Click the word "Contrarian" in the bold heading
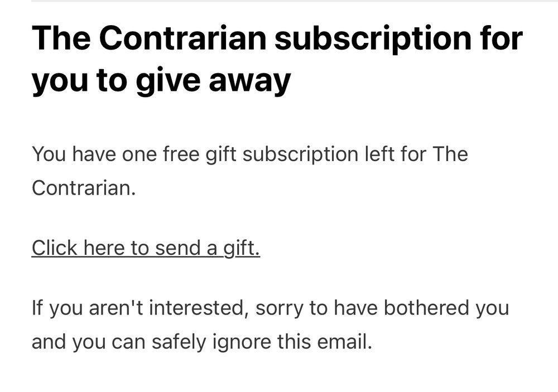Screen dimensions: 558x392 coord(182,38)
